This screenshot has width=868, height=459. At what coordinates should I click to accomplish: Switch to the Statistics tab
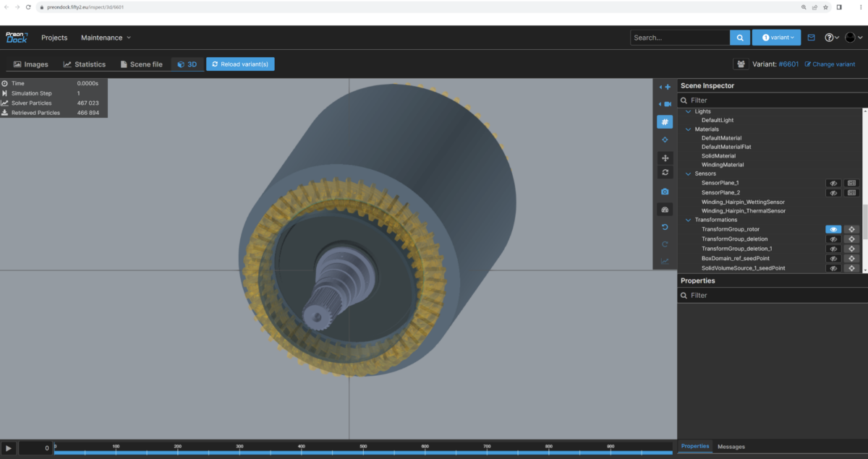[85, 64]
